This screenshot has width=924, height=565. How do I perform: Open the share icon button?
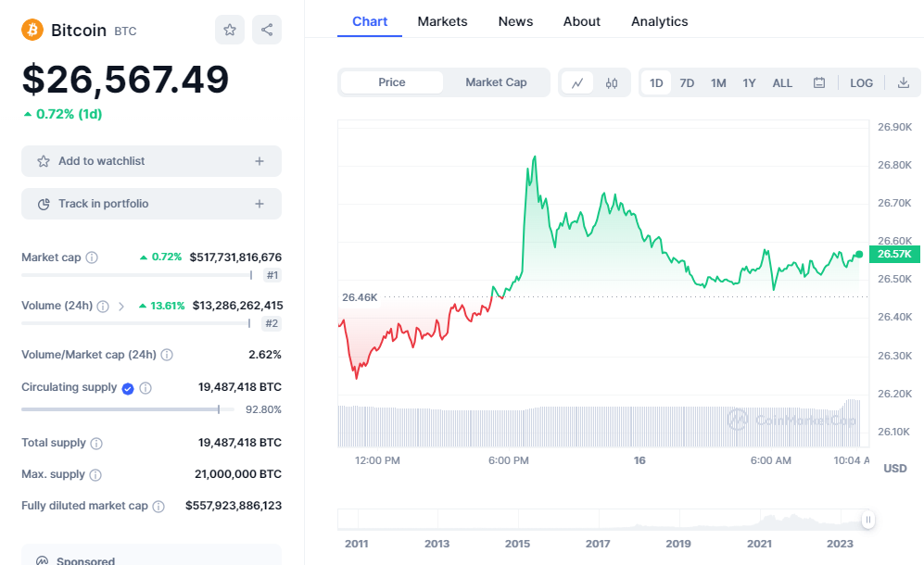point(267,30)
